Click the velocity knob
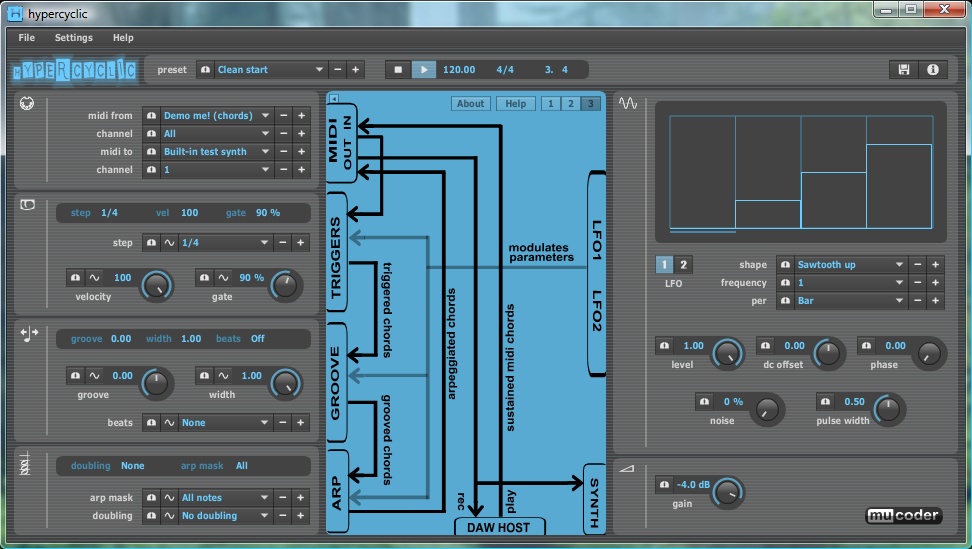This screenshot has height=549, width=972. click(156, 286)
